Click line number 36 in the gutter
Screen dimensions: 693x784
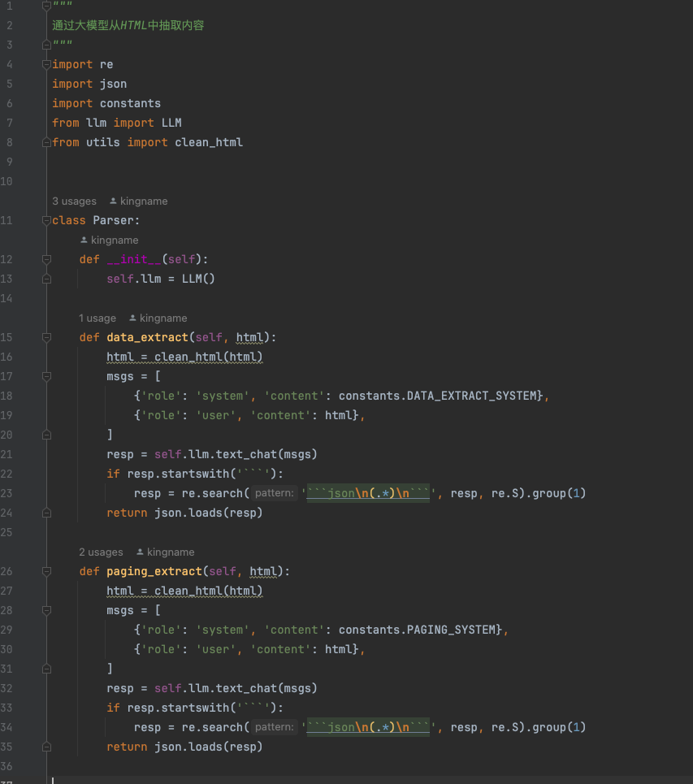pos(6,766)
